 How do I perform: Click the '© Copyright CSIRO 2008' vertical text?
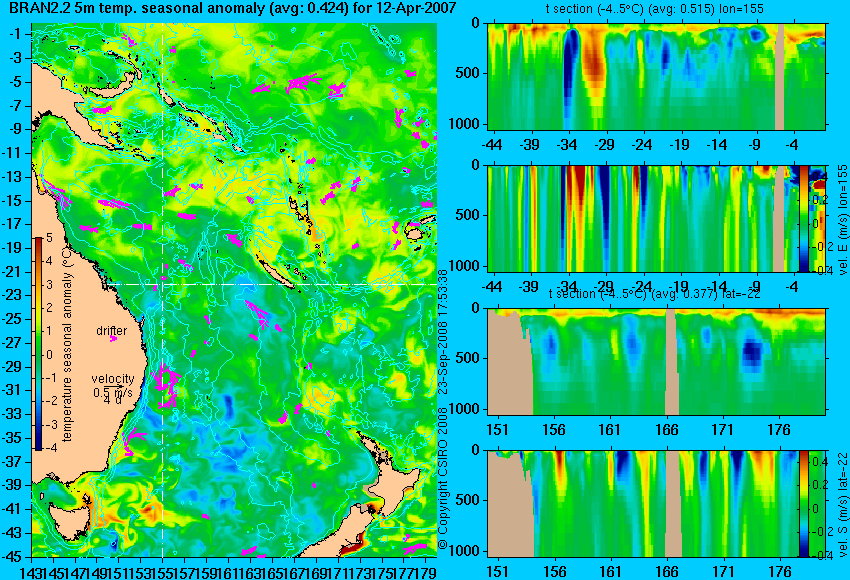[442, 479]
